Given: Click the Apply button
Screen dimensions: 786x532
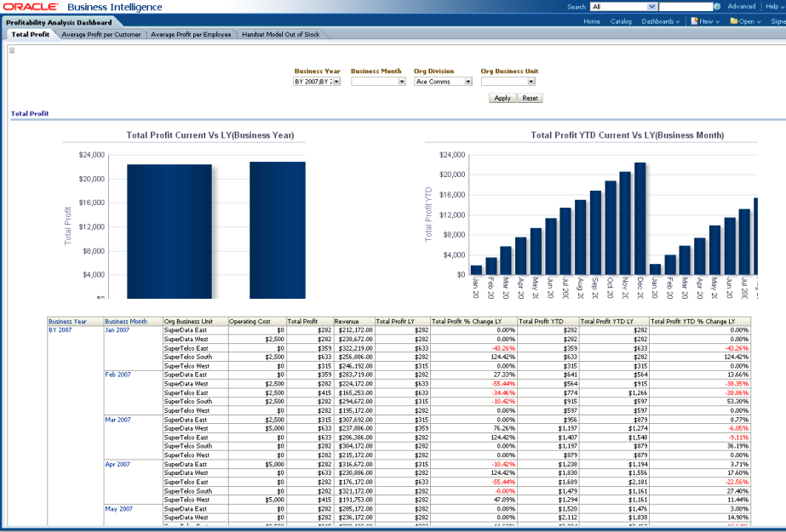Looking at the screenshot, I should (x=502, y=98).
